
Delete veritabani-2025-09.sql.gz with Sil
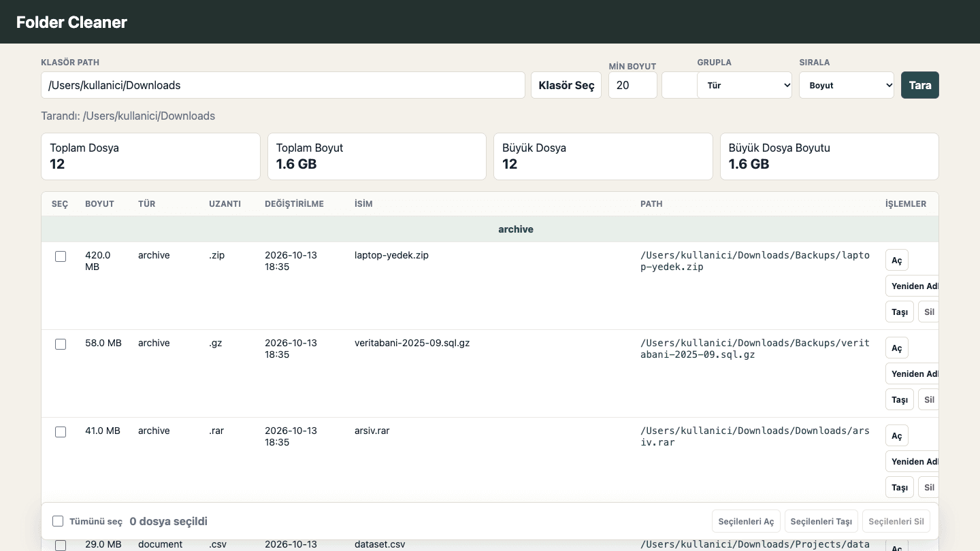[929, 400]
